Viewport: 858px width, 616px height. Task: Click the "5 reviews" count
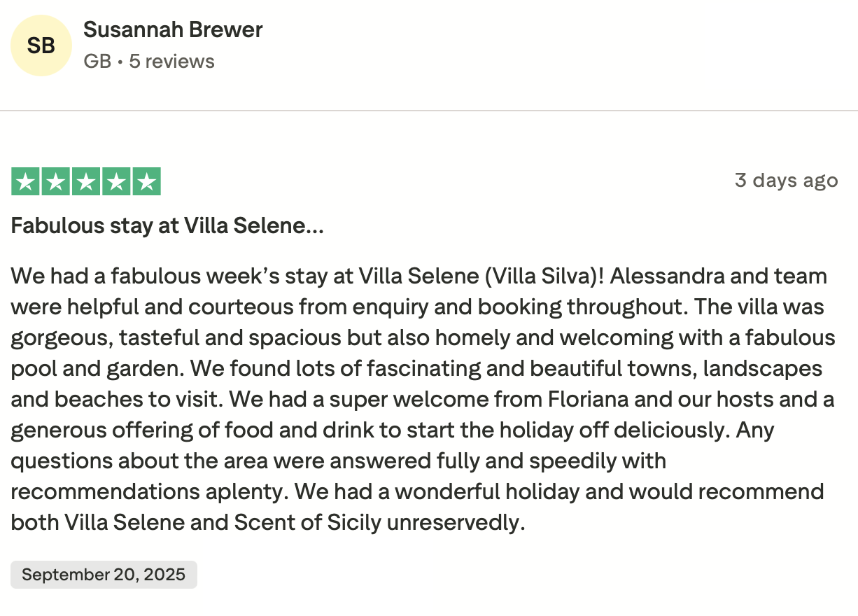tap(171, 62)
